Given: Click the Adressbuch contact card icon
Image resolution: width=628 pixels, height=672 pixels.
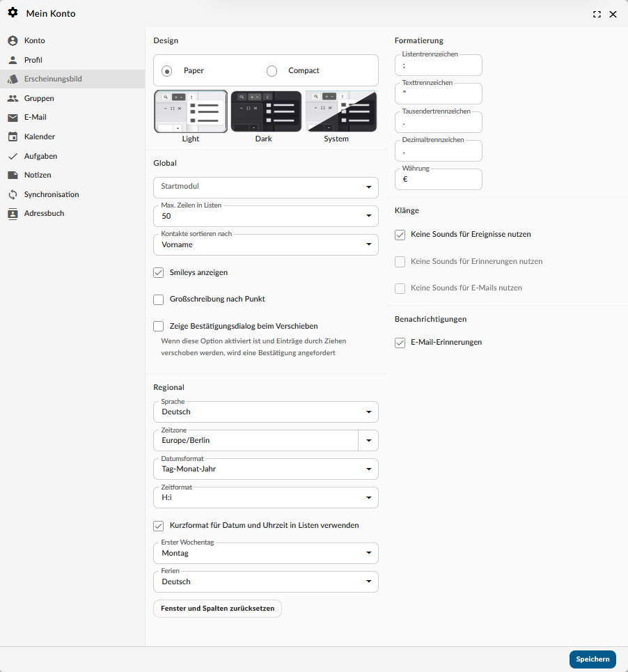Looking at the screenshot, I should click(x=13, y=214).
